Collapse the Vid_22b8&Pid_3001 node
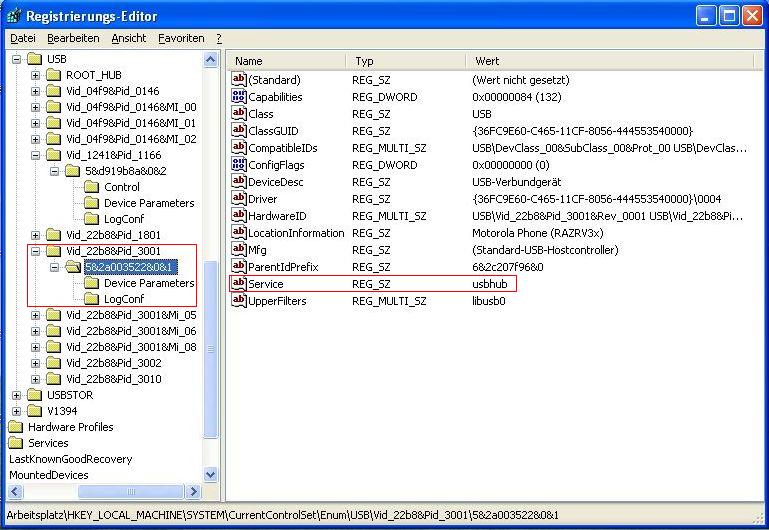Viewport: 769px width, 530px height. click(36, 251)
